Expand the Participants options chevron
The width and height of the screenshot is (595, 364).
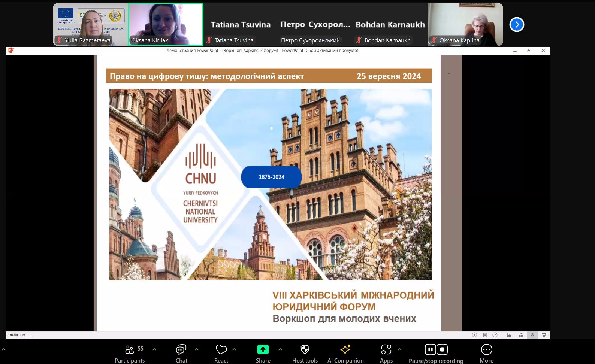tap(154, 349)
